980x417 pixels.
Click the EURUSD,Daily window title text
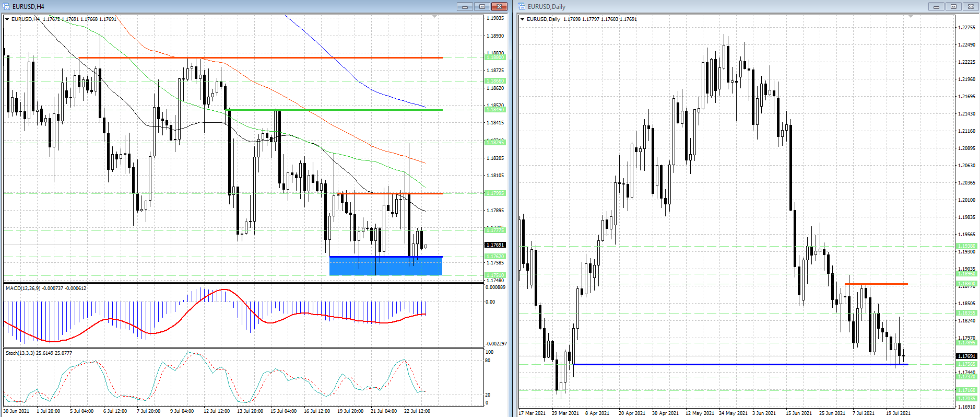point(547,7)
